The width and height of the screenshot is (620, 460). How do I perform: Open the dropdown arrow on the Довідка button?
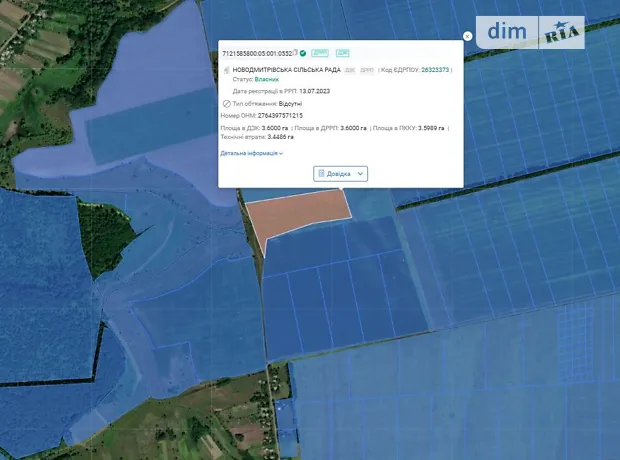point(361,173)
